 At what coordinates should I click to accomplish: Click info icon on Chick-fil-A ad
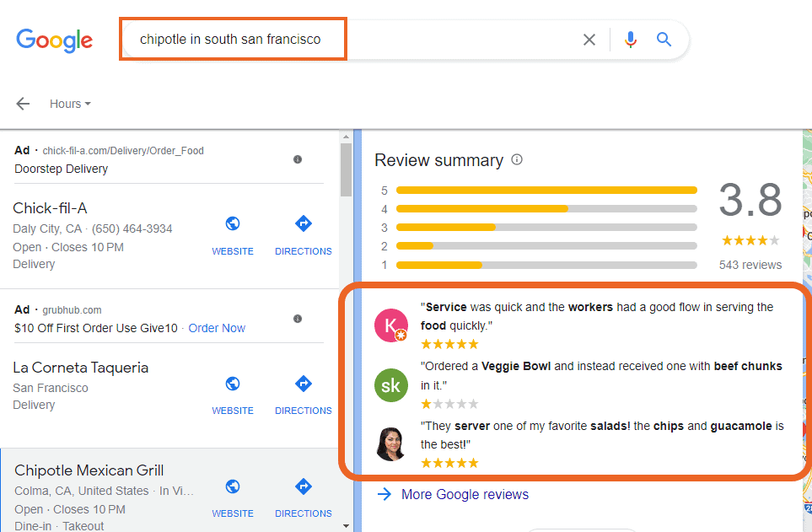[x=298, y=159]
